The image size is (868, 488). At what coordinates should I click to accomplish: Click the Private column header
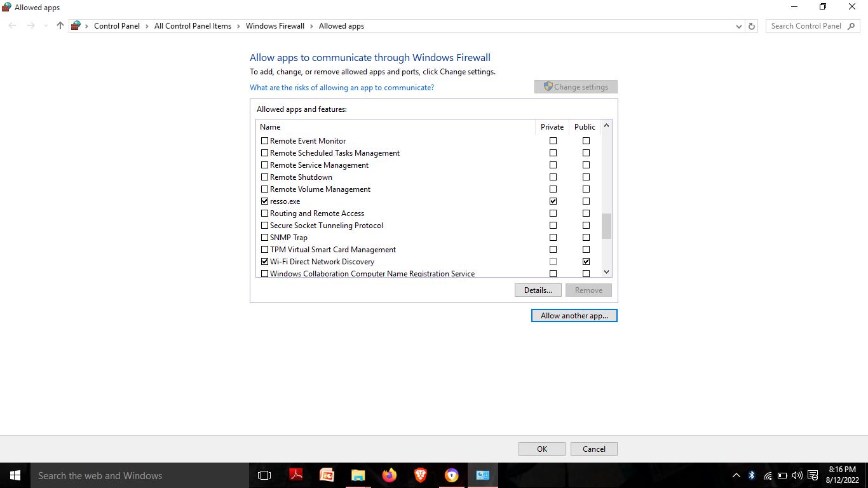pos(552,127)
